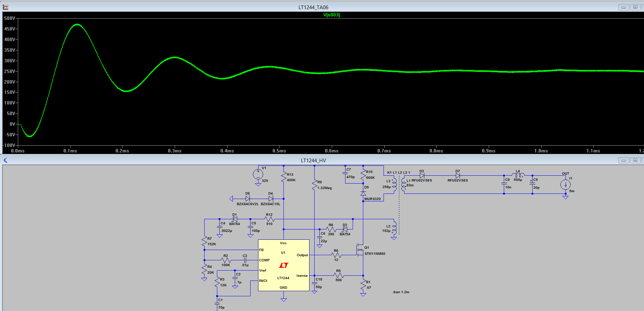
Task: Click the R4 20K resistor value
Action: (x=210, y=272)
